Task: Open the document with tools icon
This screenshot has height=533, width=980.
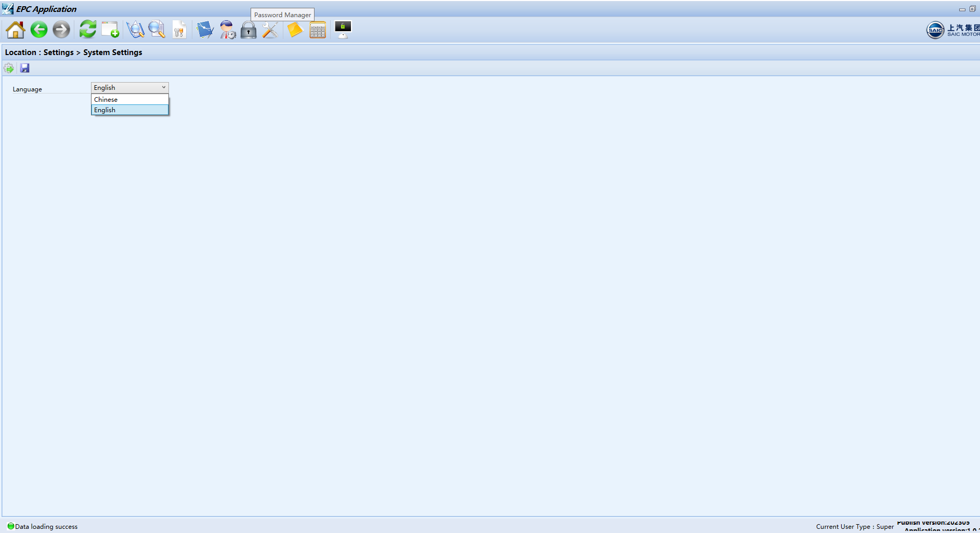Action: click(179, 30)
